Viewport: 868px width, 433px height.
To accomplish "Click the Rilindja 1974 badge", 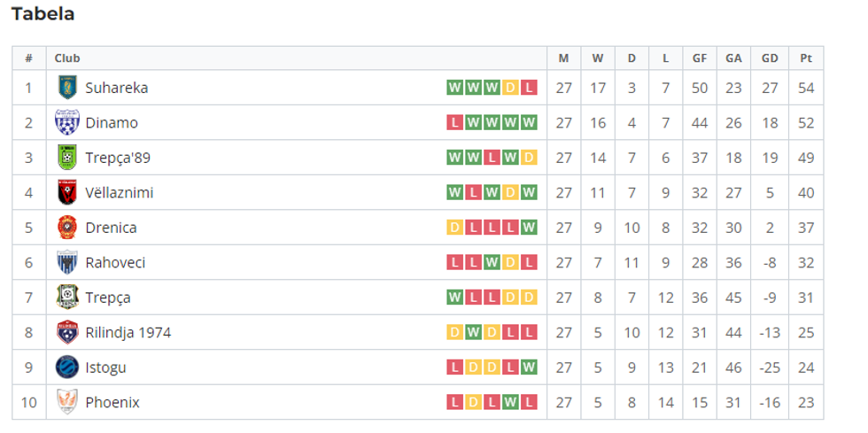I will (x=67, y=332).
